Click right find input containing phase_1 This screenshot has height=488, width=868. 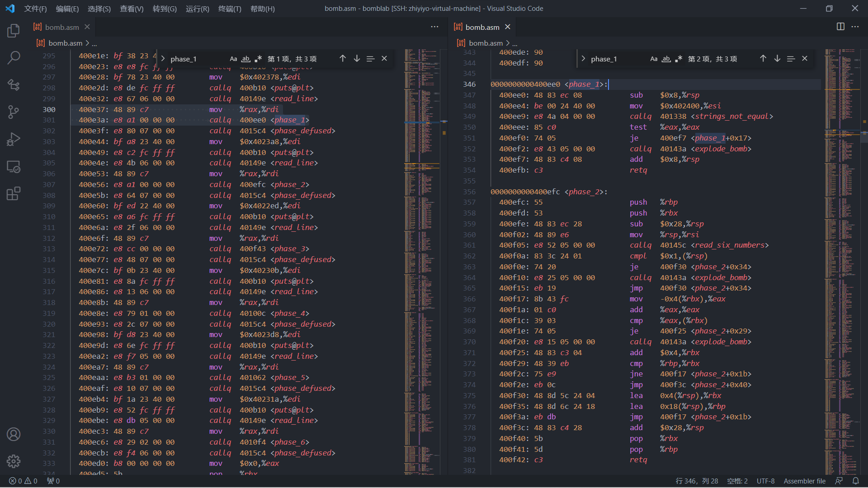click(618, 59)
